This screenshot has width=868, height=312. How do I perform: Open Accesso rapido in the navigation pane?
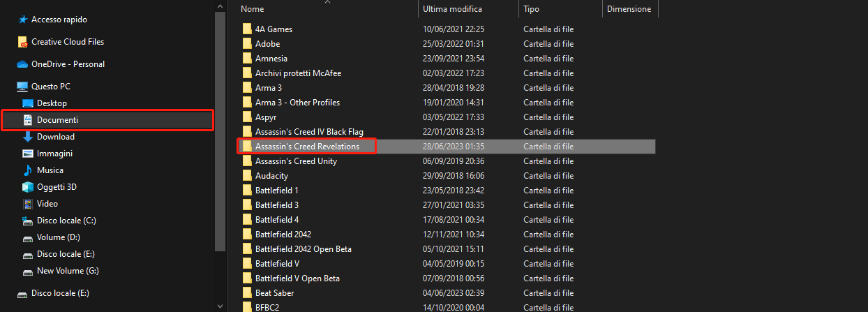(x=59, y=20)
